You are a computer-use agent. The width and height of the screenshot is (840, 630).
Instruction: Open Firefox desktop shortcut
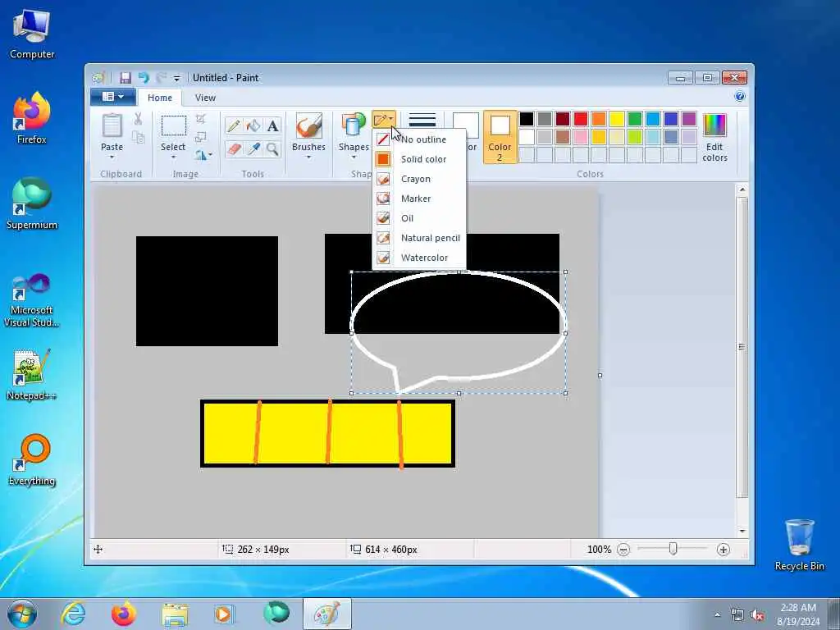point(32,118)
